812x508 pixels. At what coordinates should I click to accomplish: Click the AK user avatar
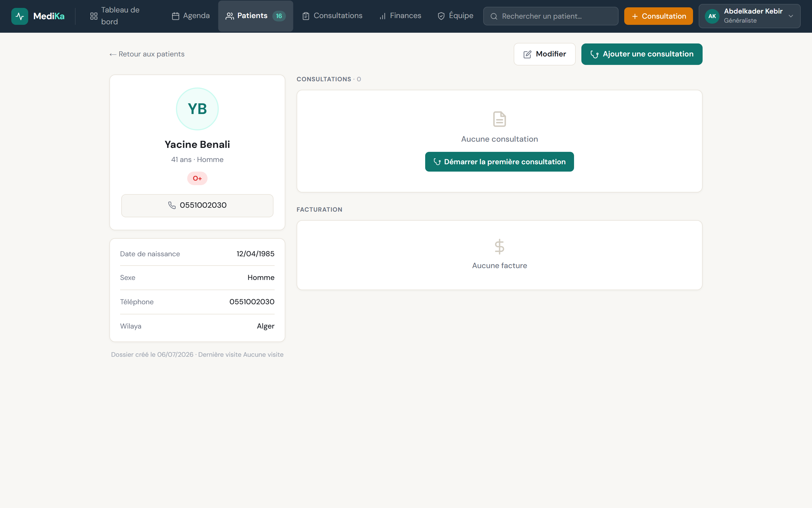coord(712,16)
